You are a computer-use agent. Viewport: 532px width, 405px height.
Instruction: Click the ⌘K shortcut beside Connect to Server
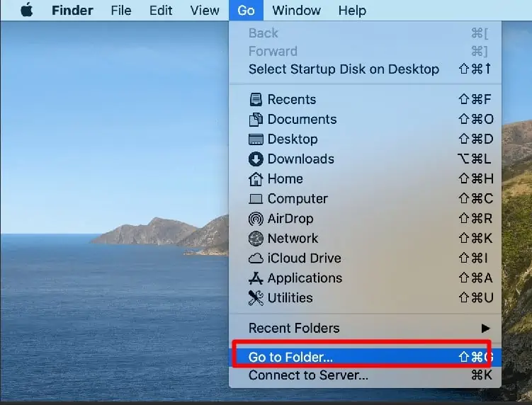pyautogui.click(x=482, y=375)
